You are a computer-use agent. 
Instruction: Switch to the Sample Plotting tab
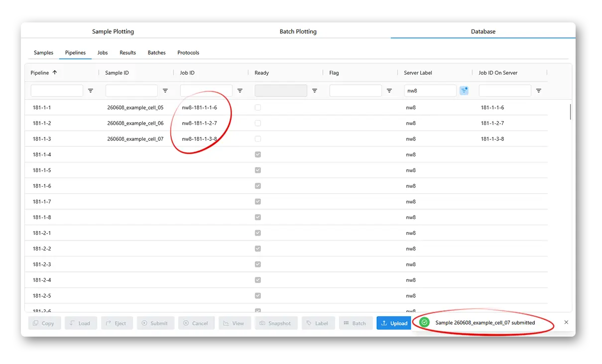click(113, 31)
